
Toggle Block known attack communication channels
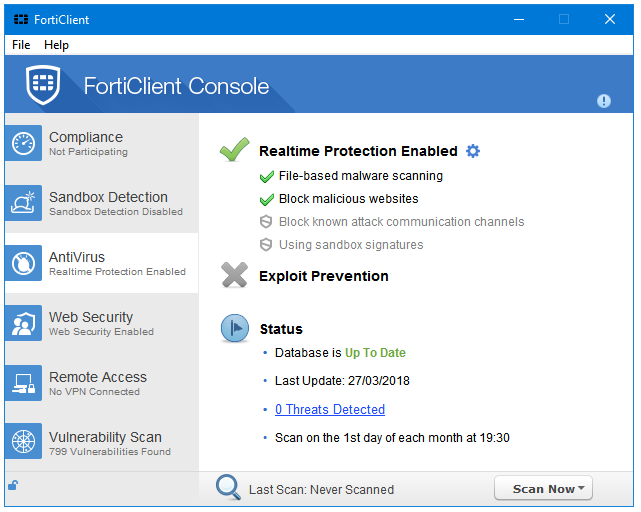(x=266, y=222)
